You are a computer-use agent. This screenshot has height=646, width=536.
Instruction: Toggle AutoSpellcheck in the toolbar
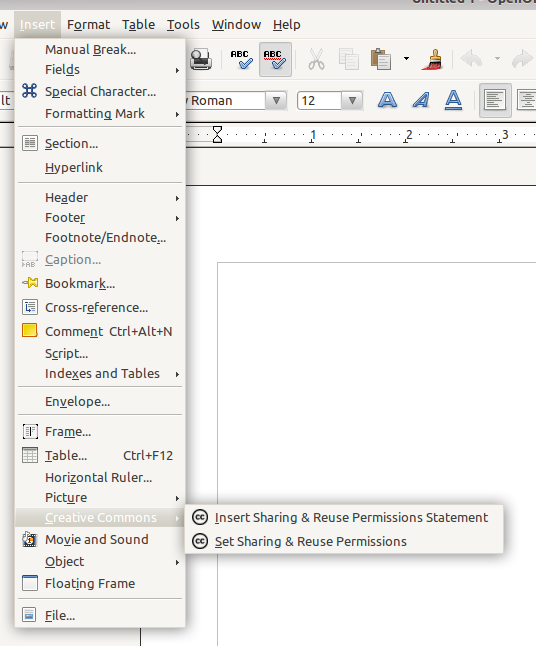point(275,59)
